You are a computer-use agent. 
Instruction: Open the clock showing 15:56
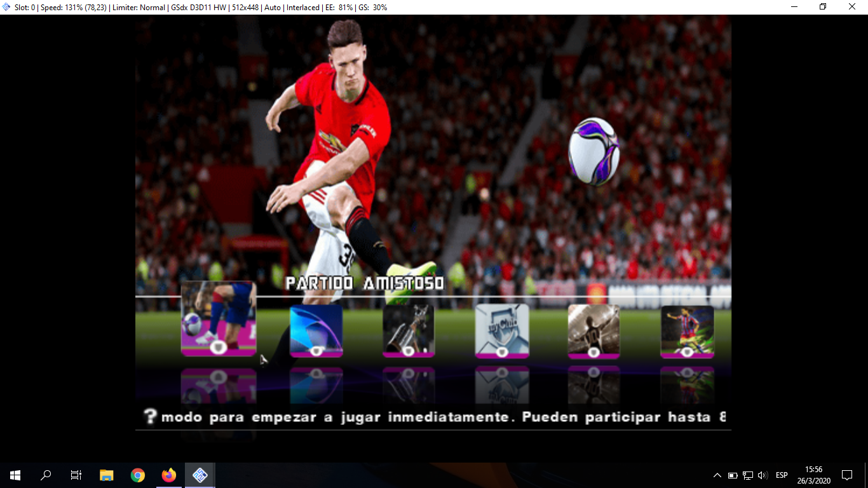[814, 475]
